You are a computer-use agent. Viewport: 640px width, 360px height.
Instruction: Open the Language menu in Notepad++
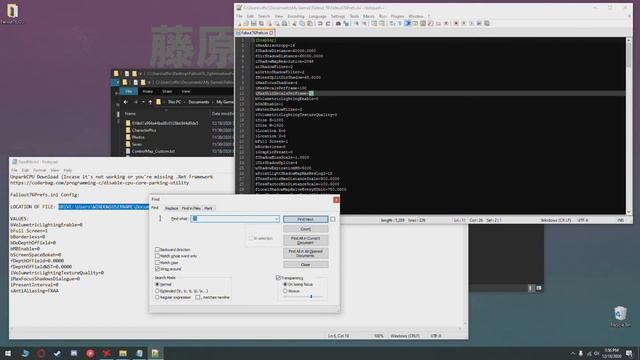[318, 16]
